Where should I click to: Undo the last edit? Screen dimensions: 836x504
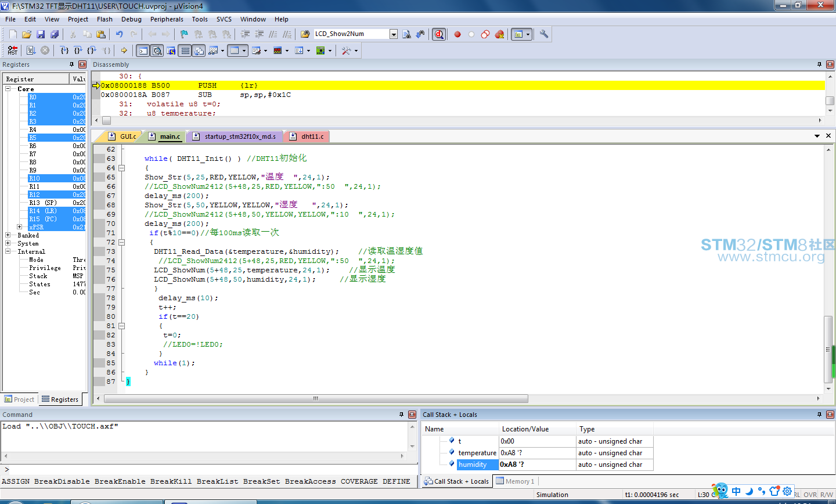tap(119, 34)
